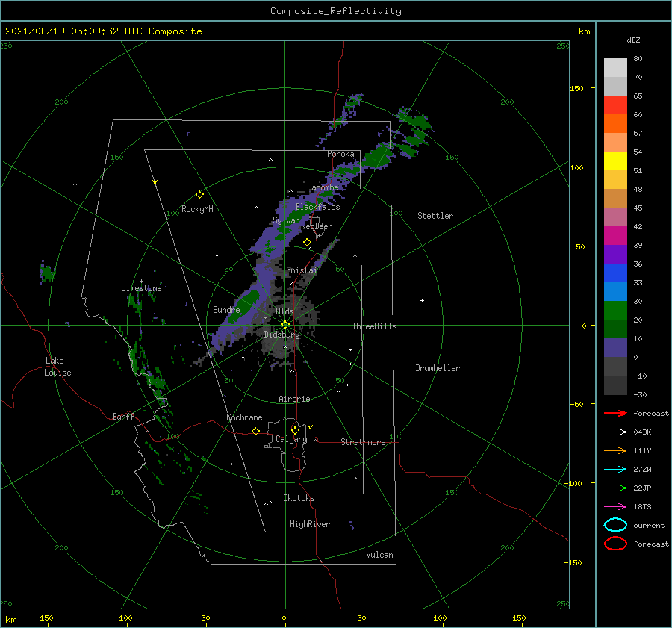
Task: Click the ThreeHills town label
Action: click(x=375, y=326)
